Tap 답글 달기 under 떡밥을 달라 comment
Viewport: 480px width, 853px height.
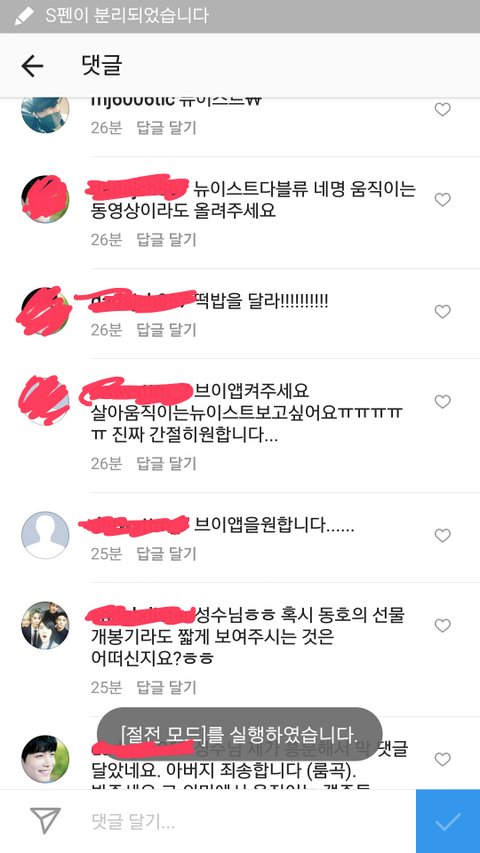click(x=166, y=330)
